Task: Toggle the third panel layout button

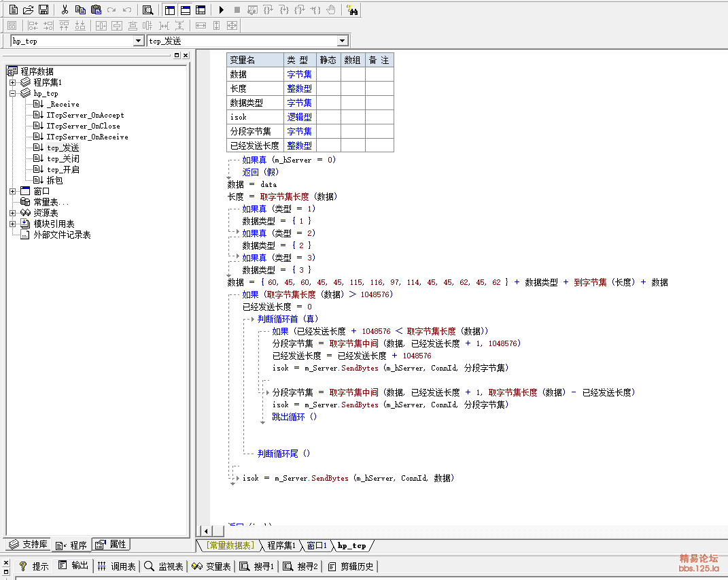Action: [x=200, y=10]
